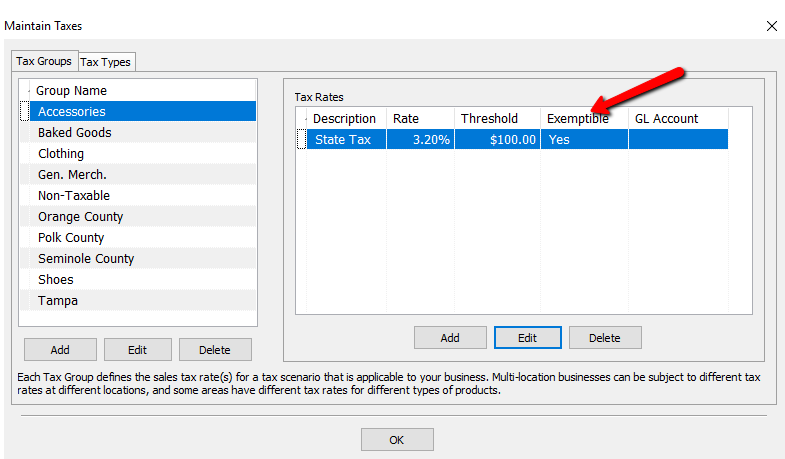Select the State Tax description cell

click(x=346, y=139)
